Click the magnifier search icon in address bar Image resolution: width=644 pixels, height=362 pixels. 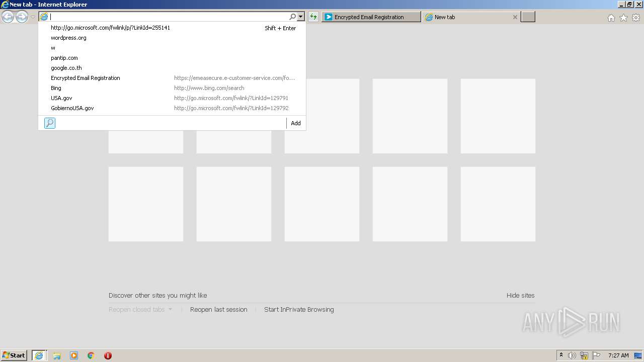click(x=292, y=17)
